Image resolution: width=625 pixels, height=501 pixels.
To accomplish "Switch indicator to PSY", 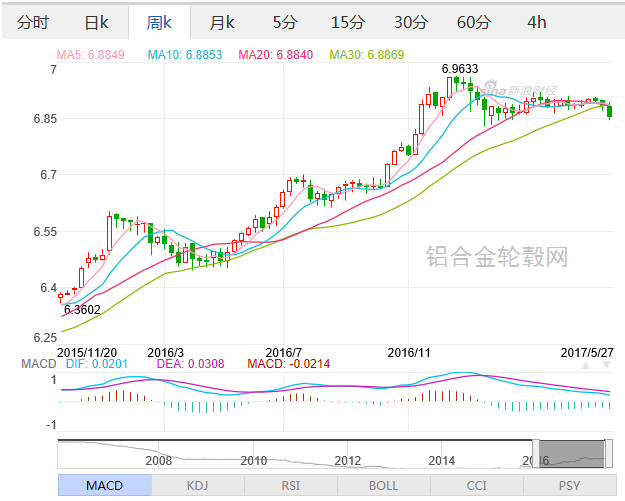I will pos(570,485).
